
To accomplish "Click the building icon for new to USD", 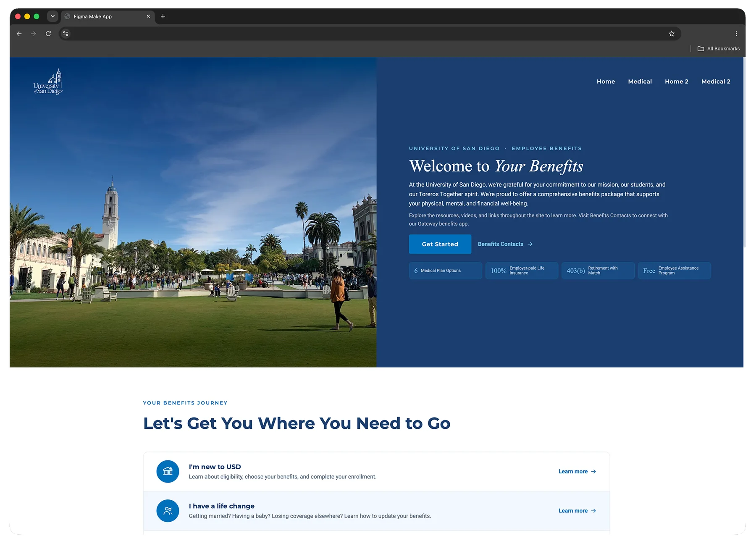I will pos(168,471).
